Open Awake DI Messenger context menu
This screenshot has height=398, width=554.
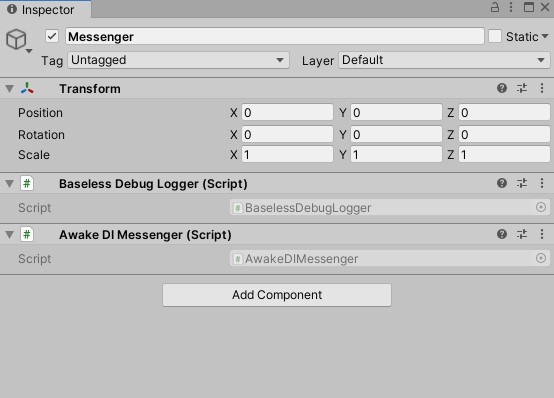pos(542,234)
